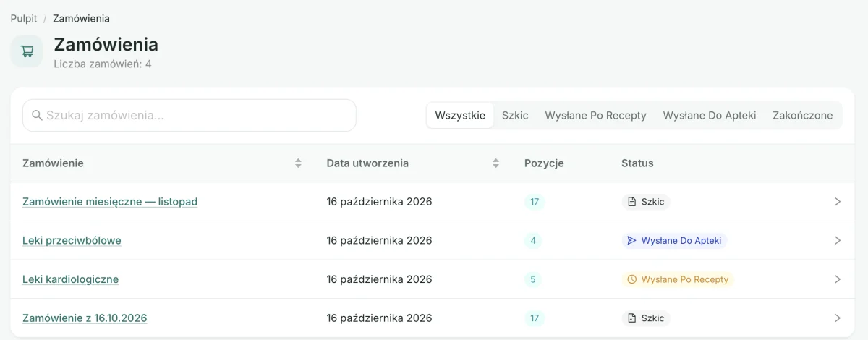The height and width of the screenshot is (340, 868).
Task: Click the Wysłane Do Apteki status badge
Action: 674,241
